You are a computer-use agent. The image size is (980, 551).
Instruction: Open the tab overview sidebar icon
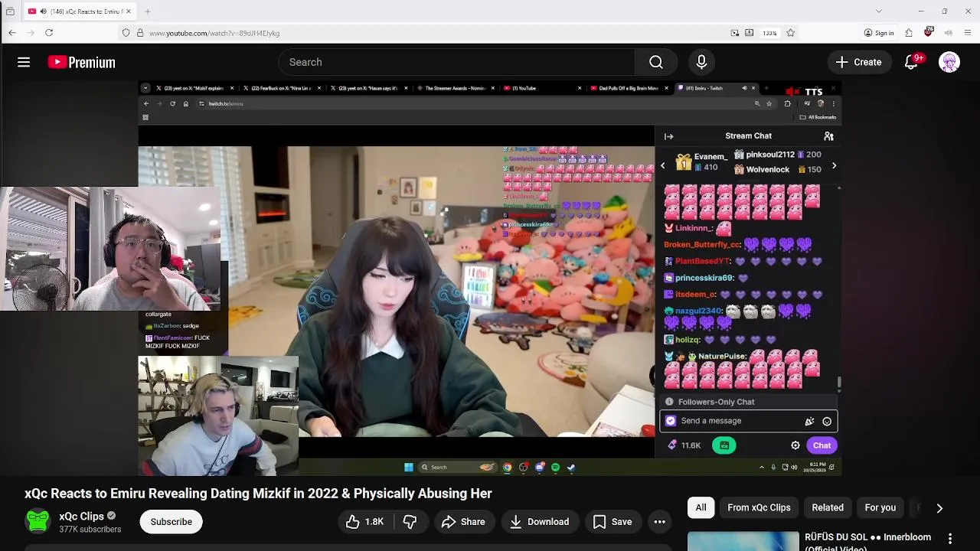(10, 11)
